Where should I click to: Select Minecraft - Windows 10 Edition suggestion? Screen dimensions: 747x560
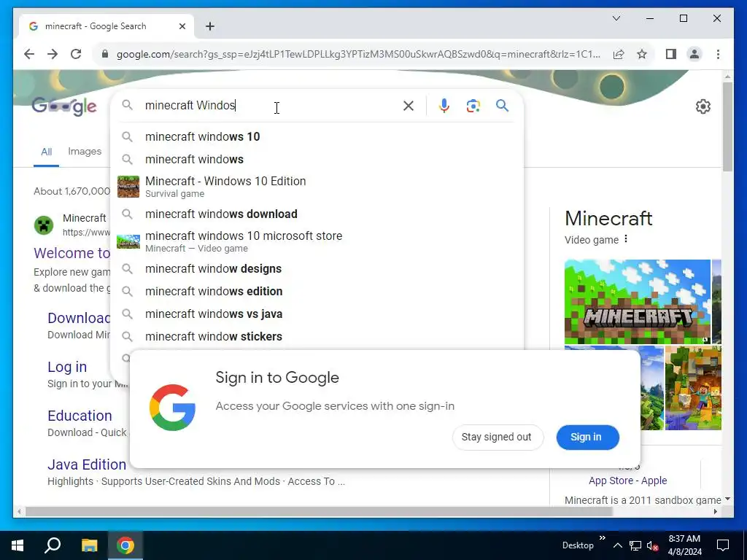317,187
